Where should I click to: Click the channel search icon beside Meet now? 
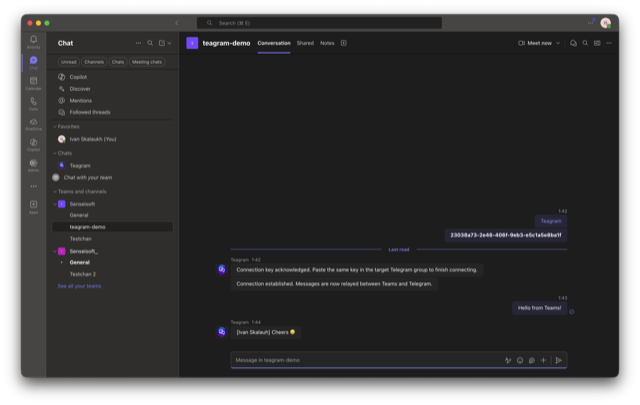click(x=585, y=43)
